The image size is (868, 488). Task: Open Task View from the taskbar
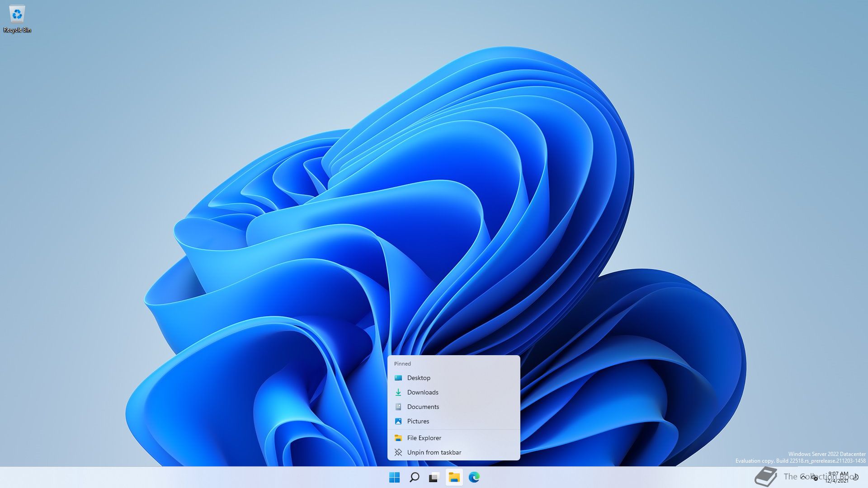tap(434, 477)
